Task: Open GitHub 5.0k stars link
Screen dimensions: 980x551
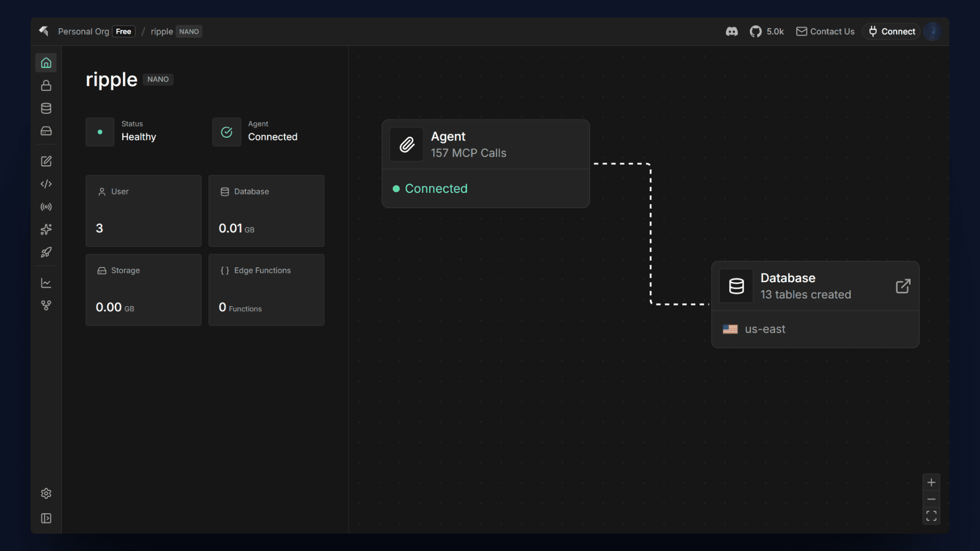Action: (767, 32)
